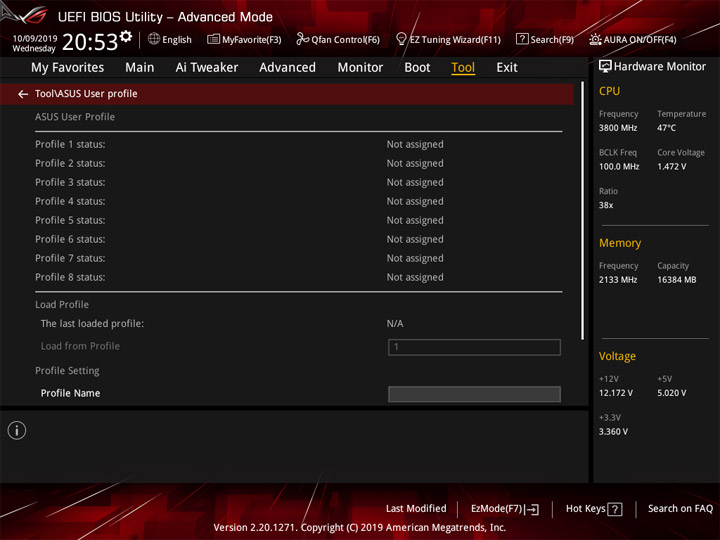The width and height of the screenshot is (720, 540).
Task: Toggle AURA ON/OFF(F4) lighting
Action: click(x=633, y=39)
